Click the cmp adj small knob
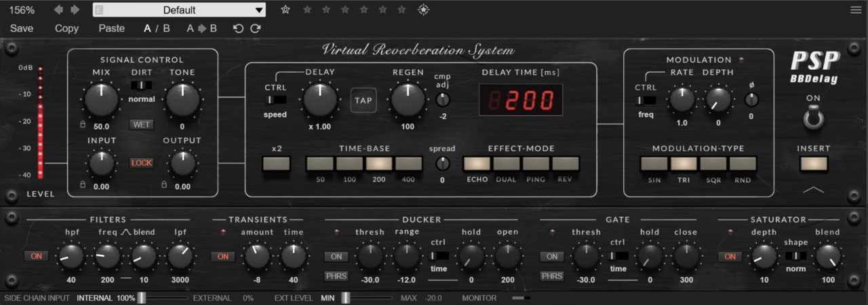 coord(442,100)
